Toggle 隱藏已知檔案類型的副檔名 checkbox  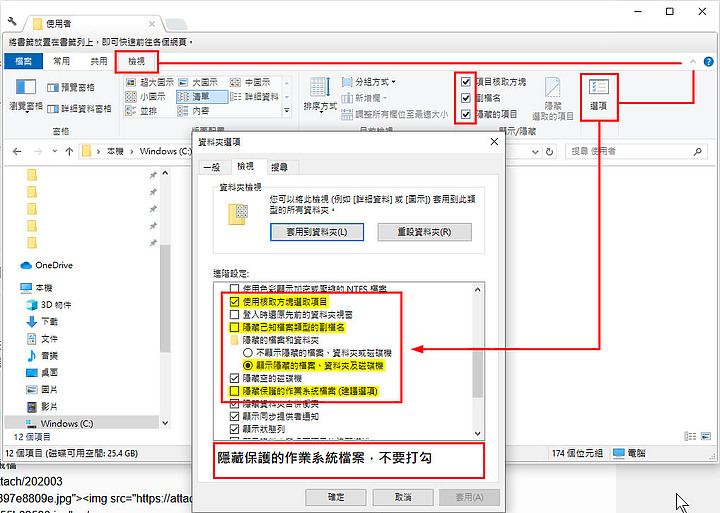pos(235,327)
